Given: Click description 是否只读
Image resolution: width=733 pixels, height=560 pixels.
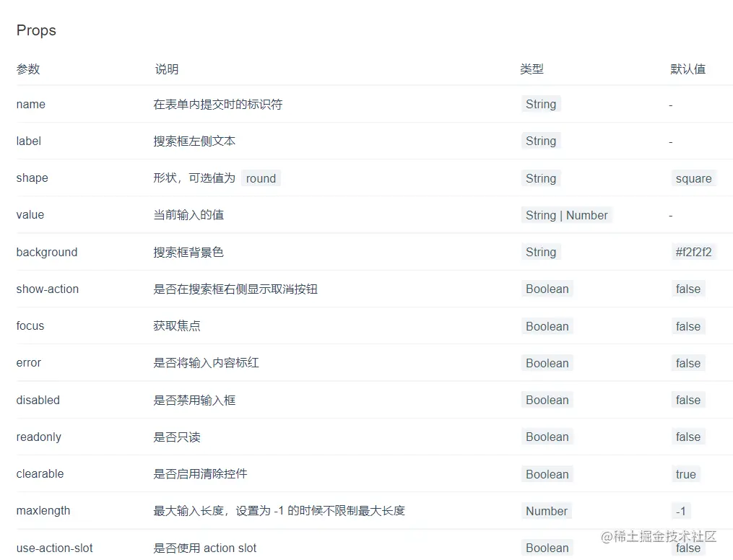Looking at the screenshot, I should click(177, 437).
